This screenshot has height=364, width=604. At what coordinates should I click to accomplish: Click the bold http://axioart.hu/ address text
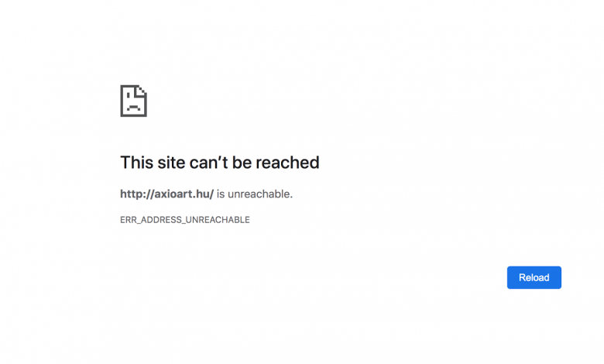(166, 194)
